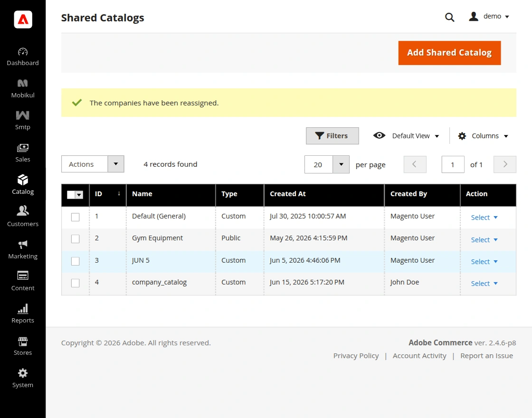Expand the Default View dropdown
Screen dimensions: 532x418
415,136
